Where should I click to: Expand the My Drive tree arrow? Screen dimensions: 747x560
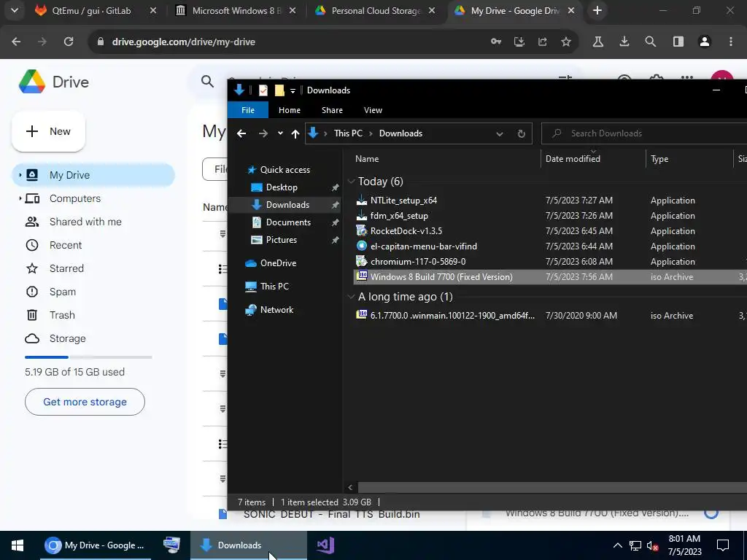coord(20,175)
